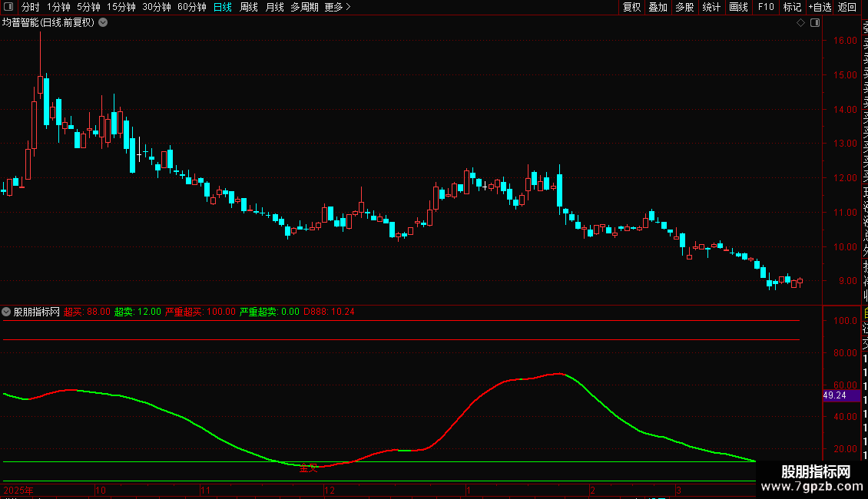Image resolution: width=868 pixels, height=499 pixels.
Task: Click the 金叉 golden cross signal marker
Action: pos(308,468)
